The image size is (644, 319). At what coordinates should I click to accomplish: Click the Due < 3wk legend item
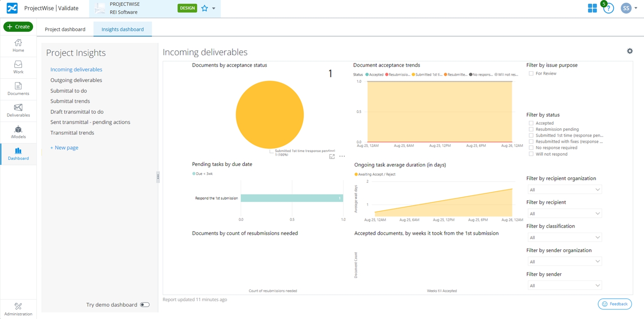[202, 174]
